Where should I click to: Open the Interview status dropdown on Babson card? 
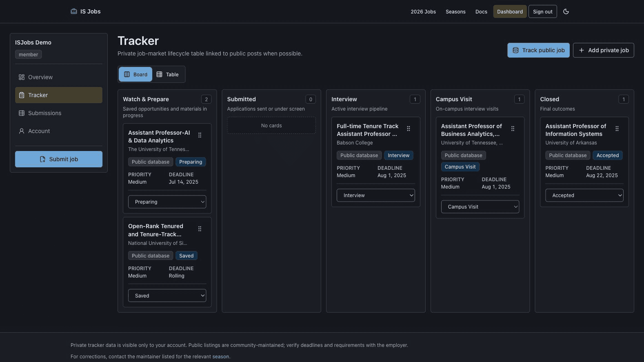[x=375, y=195]
